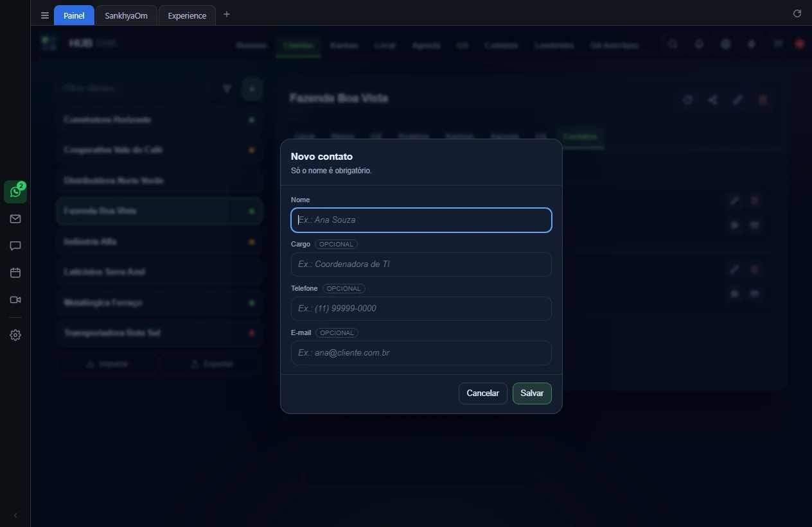The image size is (812, 527).
Task: Switch to the SankhyaOm tab
Action: (x=126, y=15)
